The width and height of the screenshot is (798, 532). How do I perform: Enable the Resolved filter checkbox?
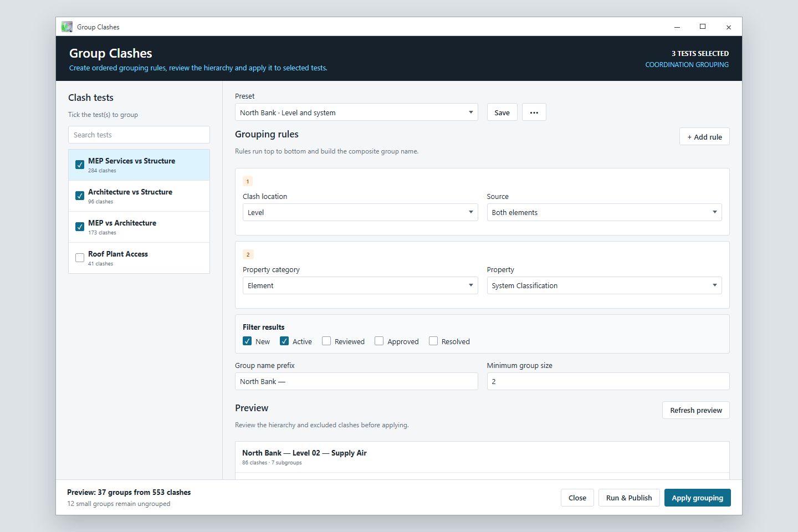[433, 341]
